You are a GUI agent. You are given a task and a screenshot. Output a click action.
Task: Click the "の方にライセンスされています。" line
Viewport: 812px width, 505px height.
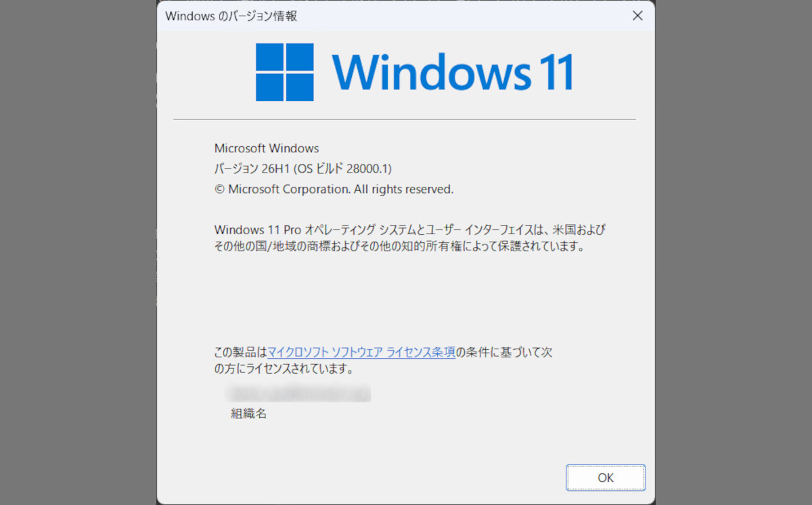(284, 370)
